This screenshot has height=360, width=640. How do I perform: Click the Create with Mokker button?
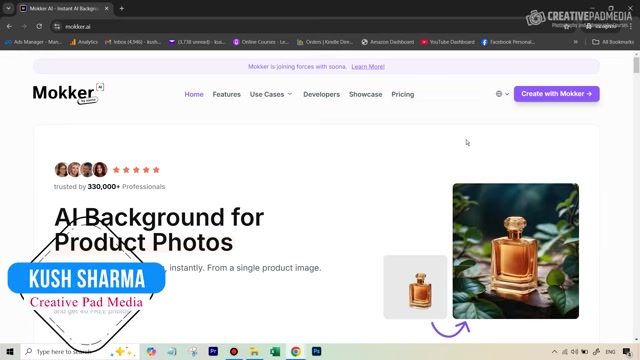[x=557, y=94]
